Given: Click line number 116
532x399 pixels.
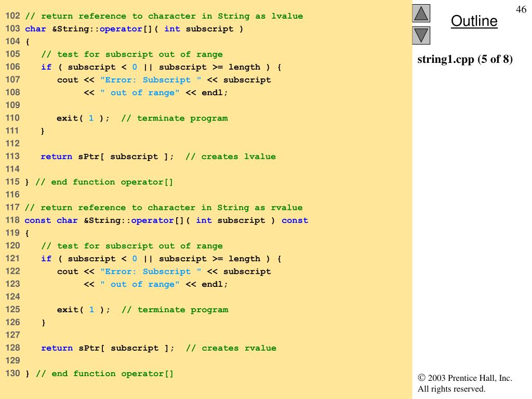Looking at the screenshot, I should (x=12, y=194).
